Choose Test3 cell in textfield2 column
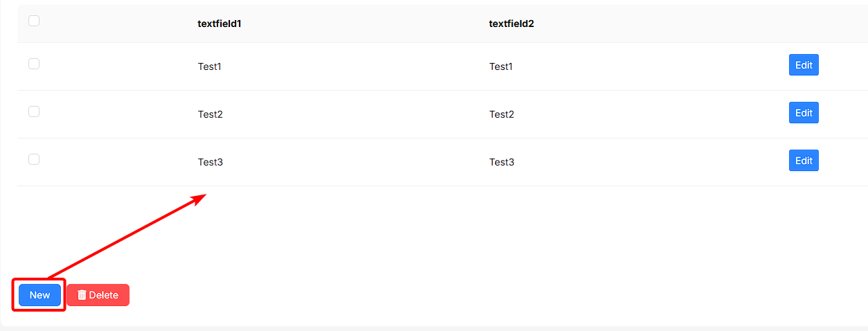Viewport: 868px width, 331px height. pyautogui.click(x=502, y=162)
